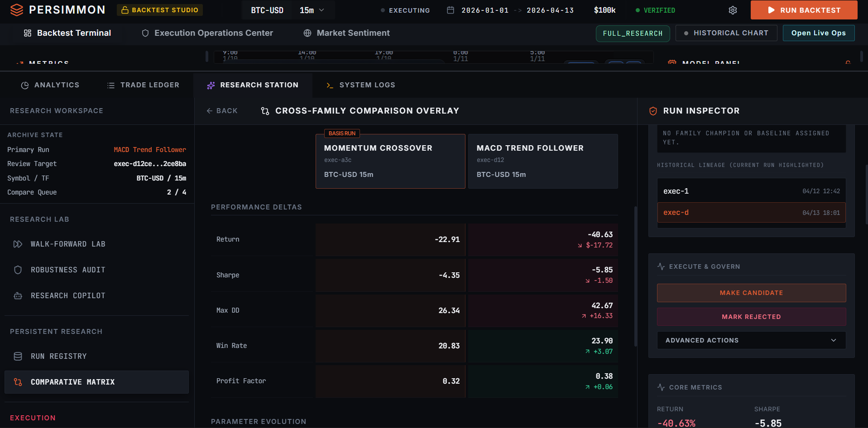Screen dimensions: 868x428
Task: Open Run Registry in sidebar
Action: click(x=96, y=357)
